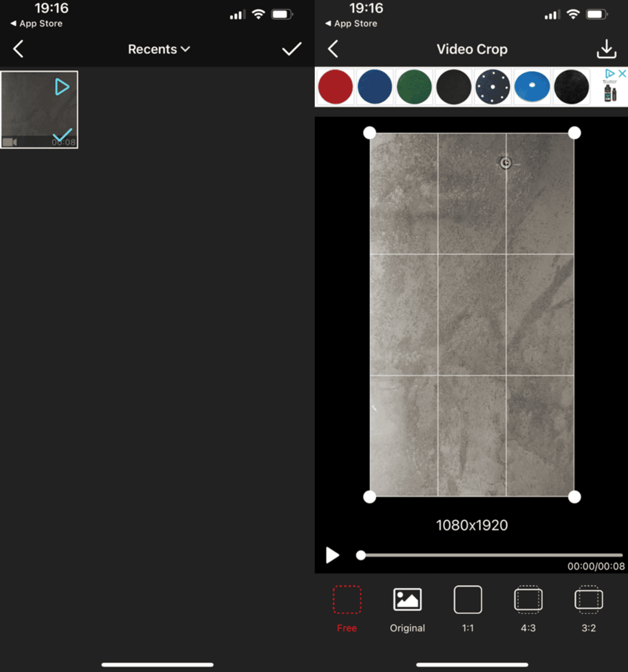
Task: Choose the 3:2 crop ratio icon
Action: (x=588, y=600)
